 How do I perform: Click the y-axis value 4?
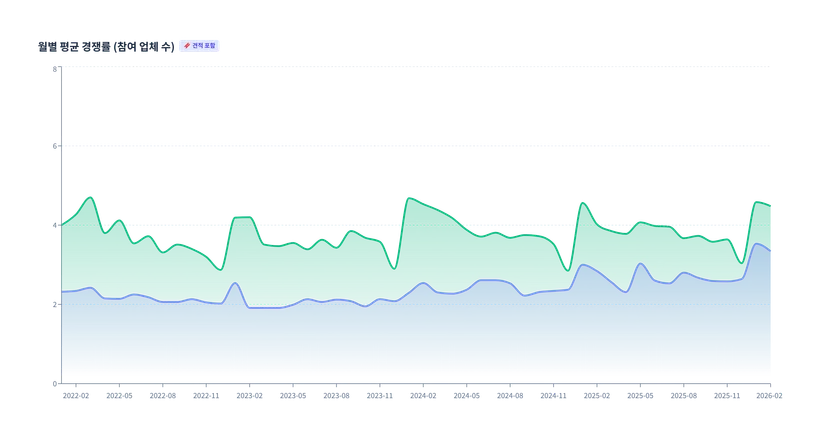[x=55, y=225]
